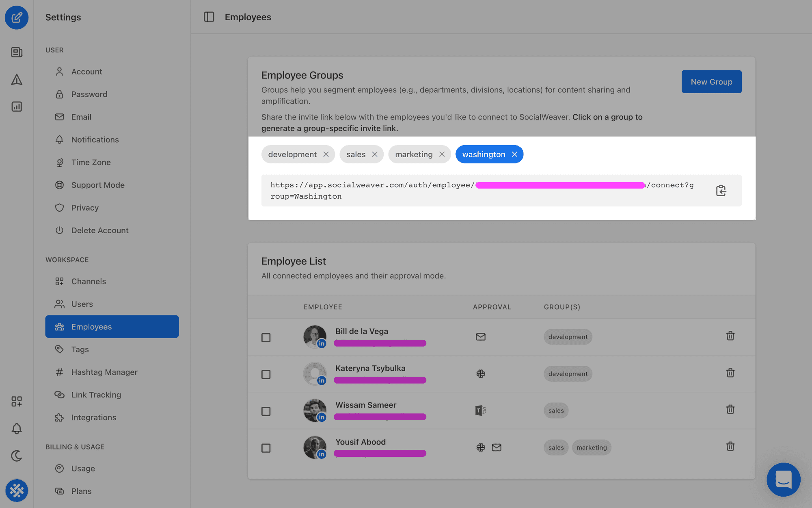Screen dimensions: 812x508
Task: Open the Channels settings page
Action: (x=89, y=281)
